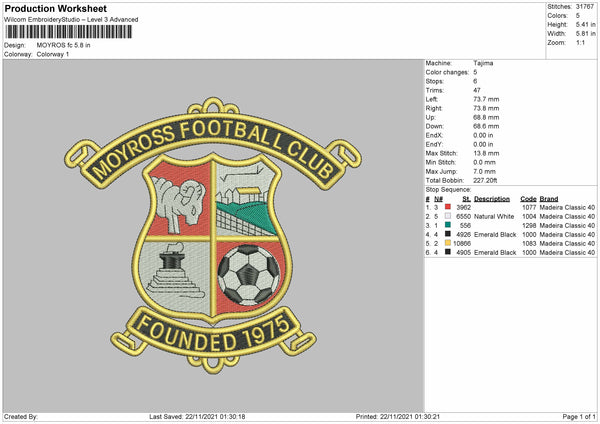
Task: Click the Created By label
Action: click(x=21, y=417)
